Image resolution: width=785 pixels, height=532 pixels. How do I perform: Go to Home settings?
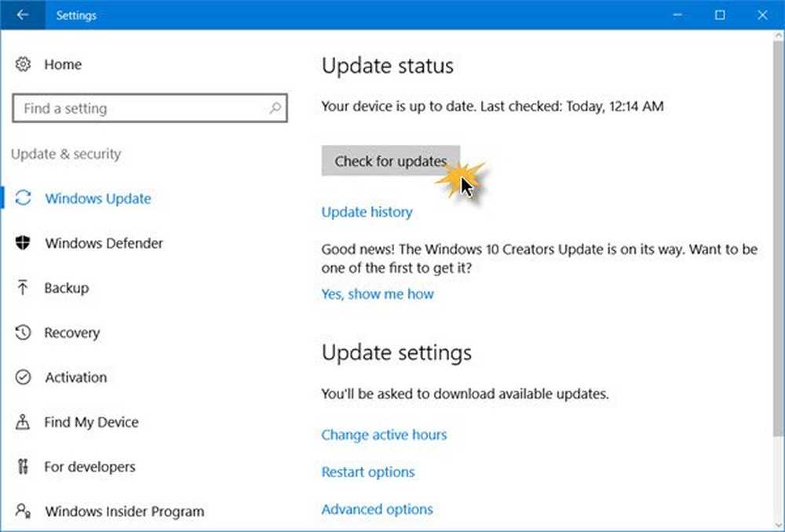point(63,64)
